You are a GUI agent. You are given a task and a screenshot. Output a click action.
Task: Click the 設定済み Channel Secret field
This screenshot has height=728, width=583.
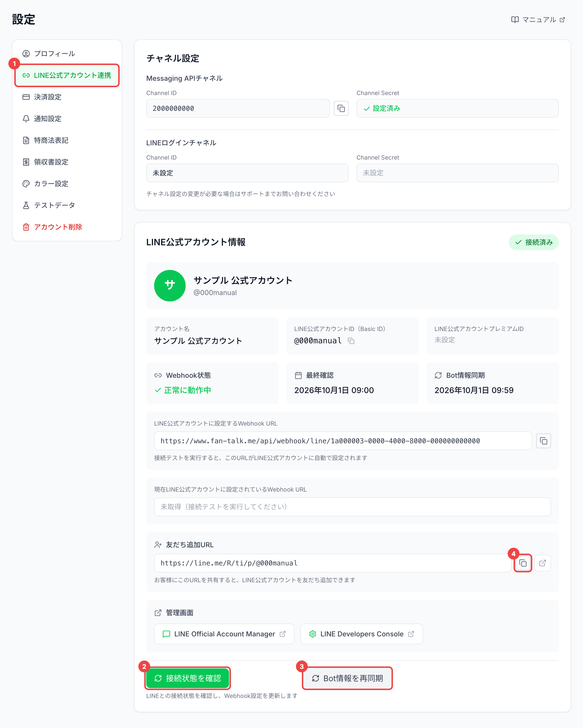tap(457, 108)
